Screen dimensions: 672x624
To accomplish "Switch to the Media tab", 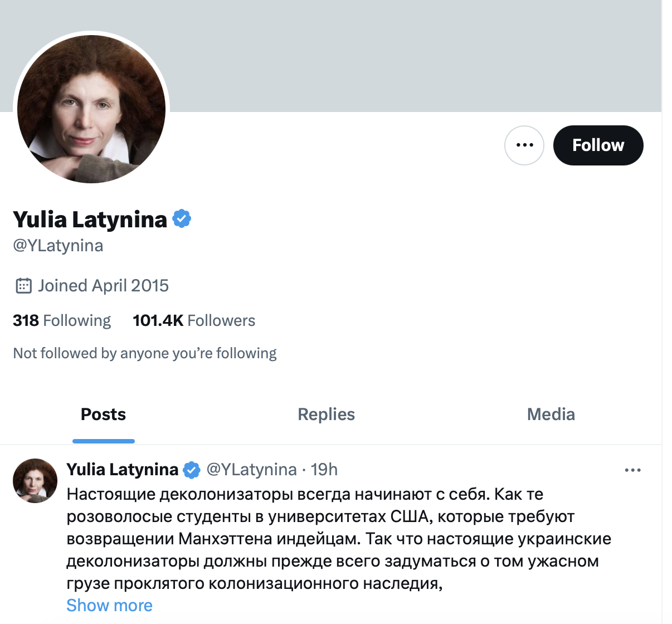I will coord(551,415).
